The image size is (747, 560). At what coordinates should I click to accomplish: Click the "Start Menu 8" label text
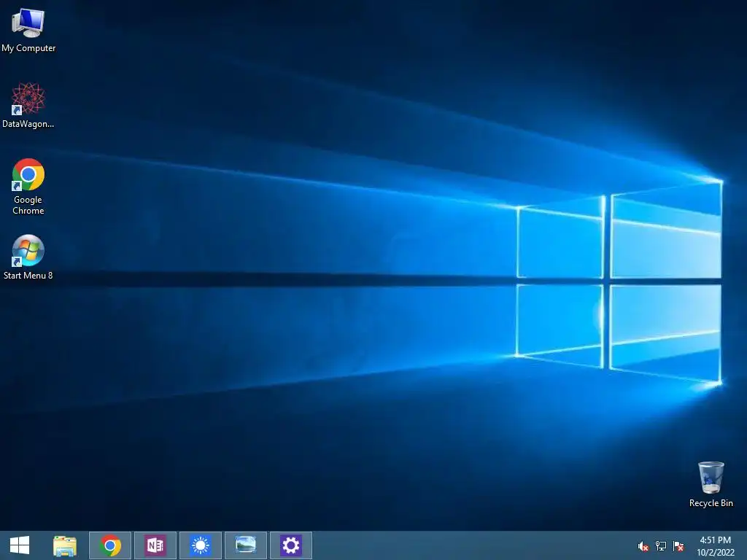[x=28, y=275]
